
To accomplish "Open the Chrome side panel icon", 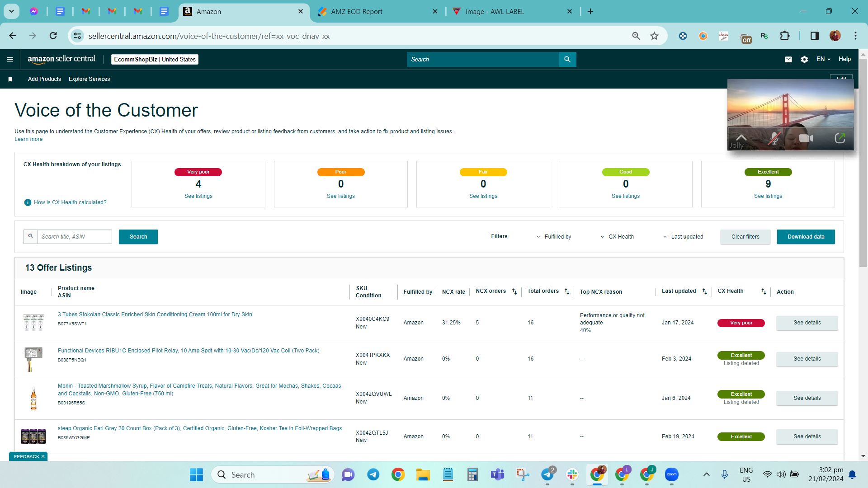I will [815, 36].
